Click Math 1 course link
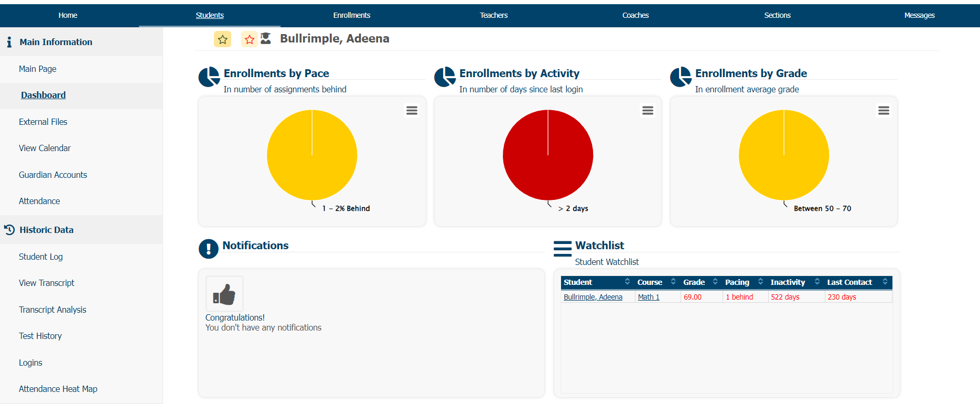The width and height of the screenshot is (980, 404). (x=649, y=297)
